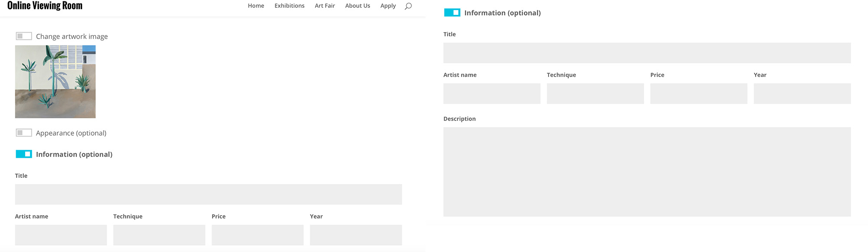The image size is (868, 252).
Task: Turn off left Information (optional) switch
Action: 24,154
